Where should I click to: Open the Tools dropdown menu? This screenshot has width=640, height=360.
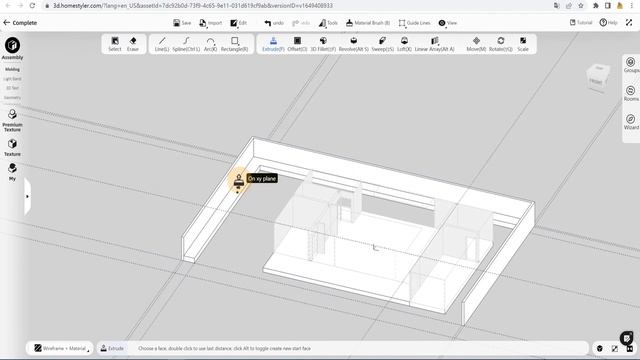point(328,23)
